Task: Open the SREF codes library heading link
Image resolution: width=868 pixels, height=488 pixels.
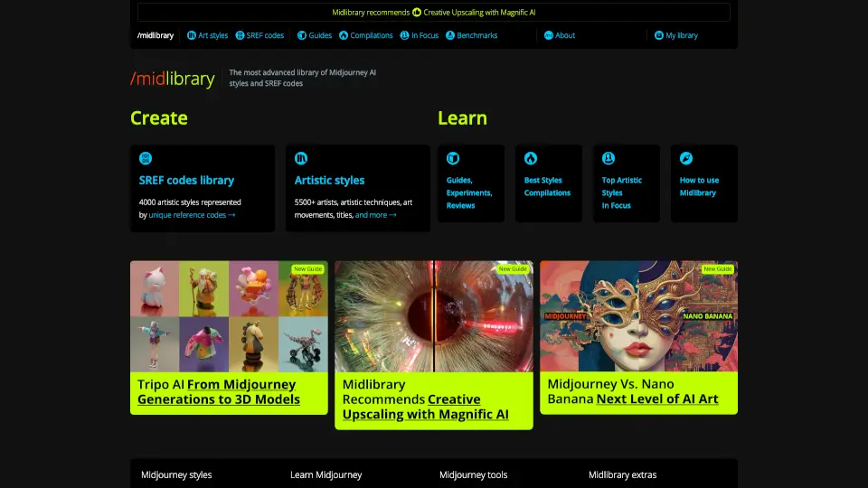Action: [x=186, y=181]
